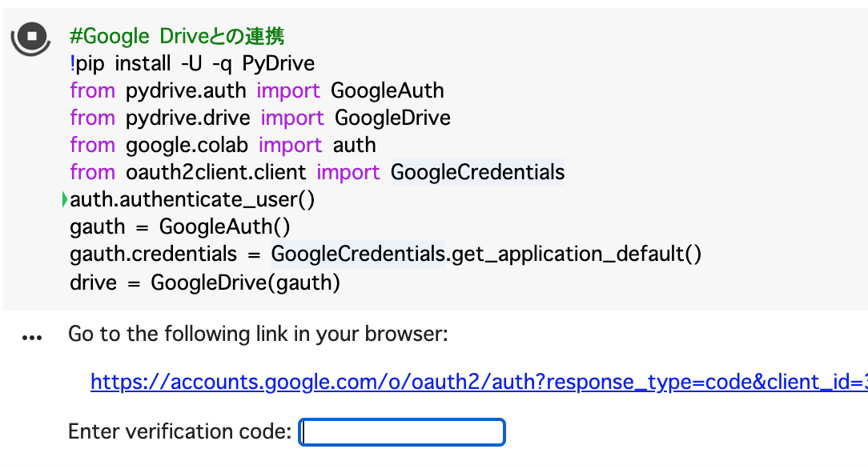Click the "#Google Driveとの連携" comment line
The height and width of the screenshot is (469, 868).
(177, 36)
